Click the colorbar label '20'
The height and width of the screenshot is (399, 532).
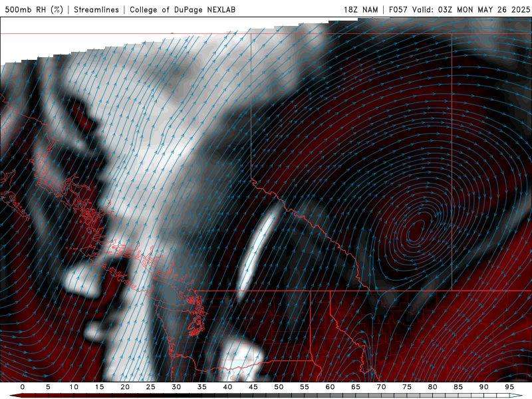click(125, 387)
